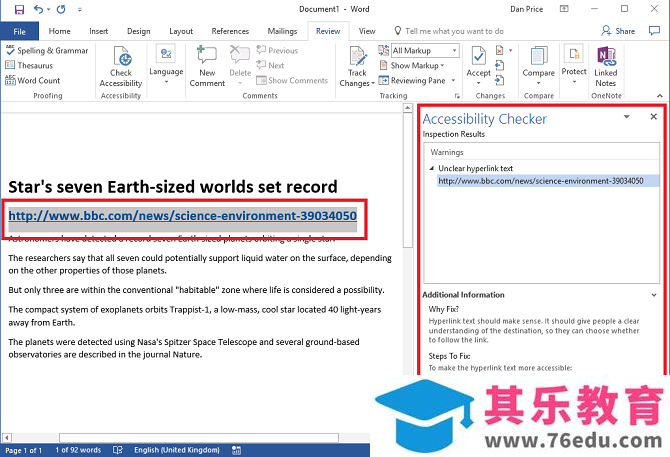Click the up arrow of the vertical scrollbar
The width and height of the screenshot is (670, 457).
408,108
